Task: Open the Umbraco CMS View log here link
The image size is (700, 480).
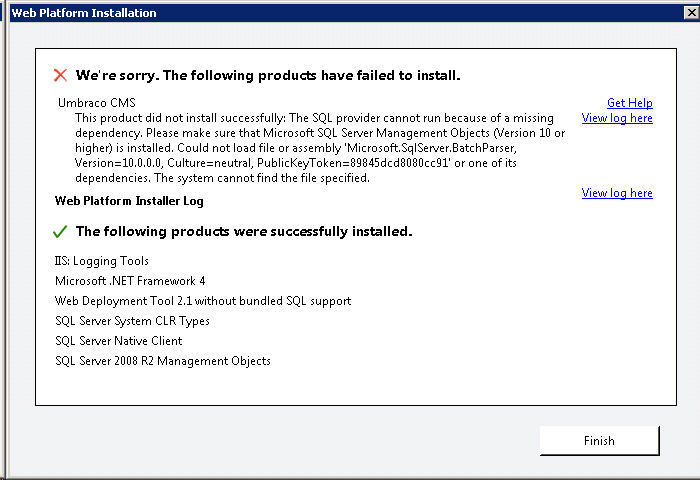Action: pos(617,118)
